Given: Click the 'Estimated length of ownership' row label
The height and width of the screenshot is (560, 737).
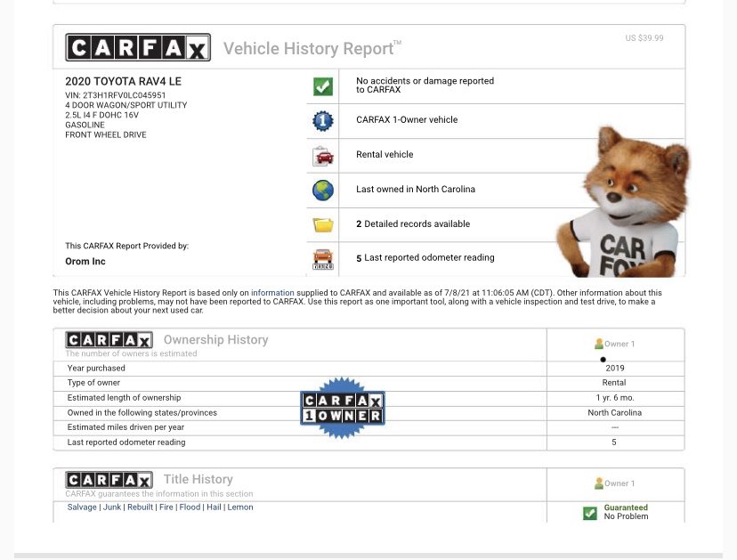Looking at the screenshot, I should 124,398.
